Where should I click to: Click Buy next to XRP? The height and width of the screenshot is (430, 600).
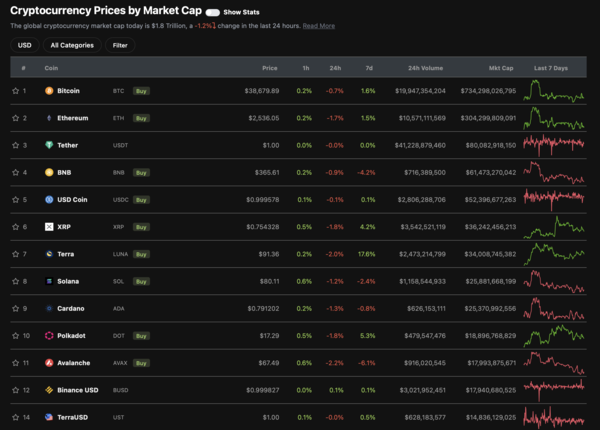tap(141, 227)
